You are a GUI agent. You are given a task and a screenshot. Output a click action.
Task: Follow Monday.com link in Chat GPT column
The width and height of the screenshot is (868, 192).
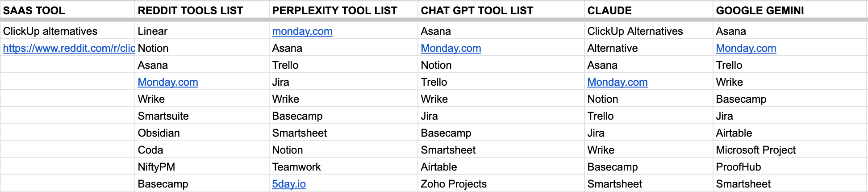coord(451,48)
